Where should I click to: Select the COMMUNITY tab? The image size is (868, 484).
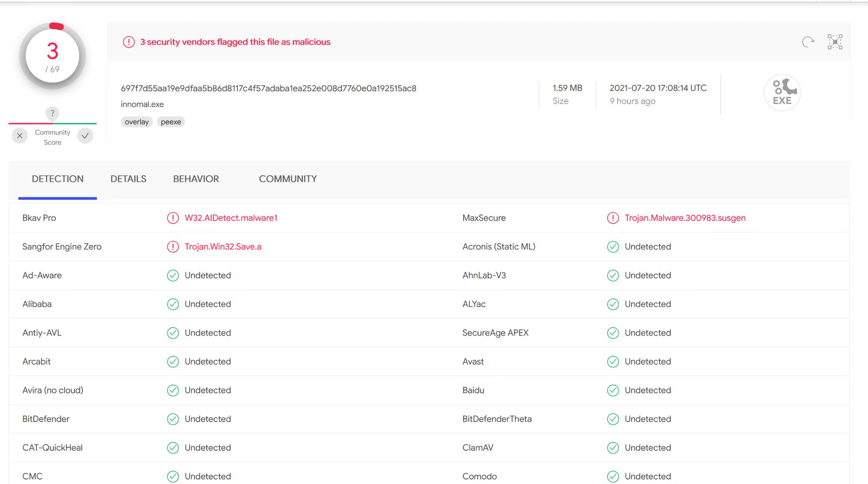[287, 179]
